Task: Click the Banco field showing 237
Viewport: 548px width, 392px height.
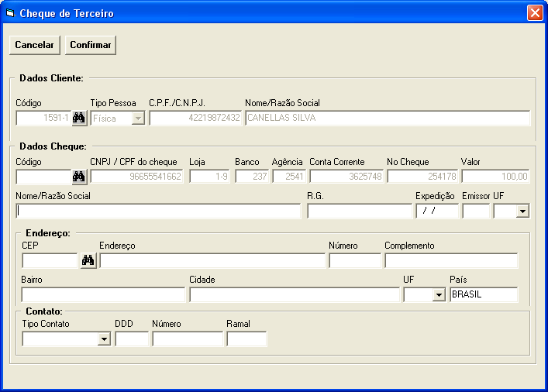Action: click(252, 177)
